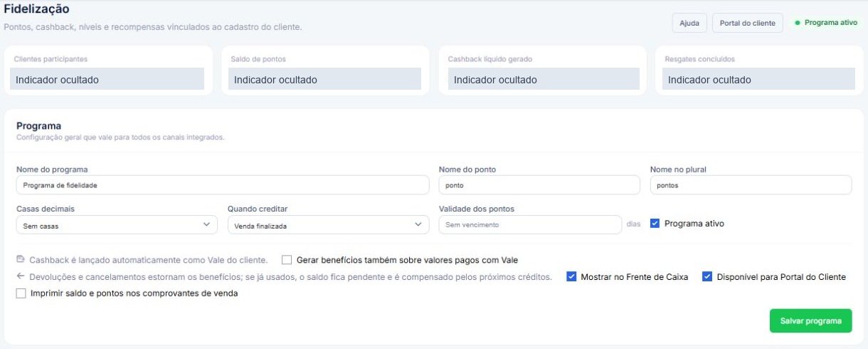Focus the Nome do programa field

click(x=223, y=184)
